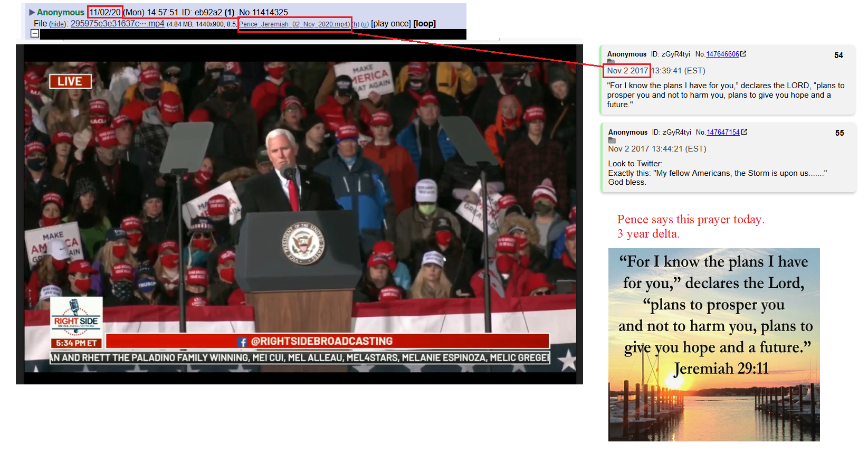The image size is (868, 462).
Task: Open post number link 147647154
Action: tap(723, 133)
